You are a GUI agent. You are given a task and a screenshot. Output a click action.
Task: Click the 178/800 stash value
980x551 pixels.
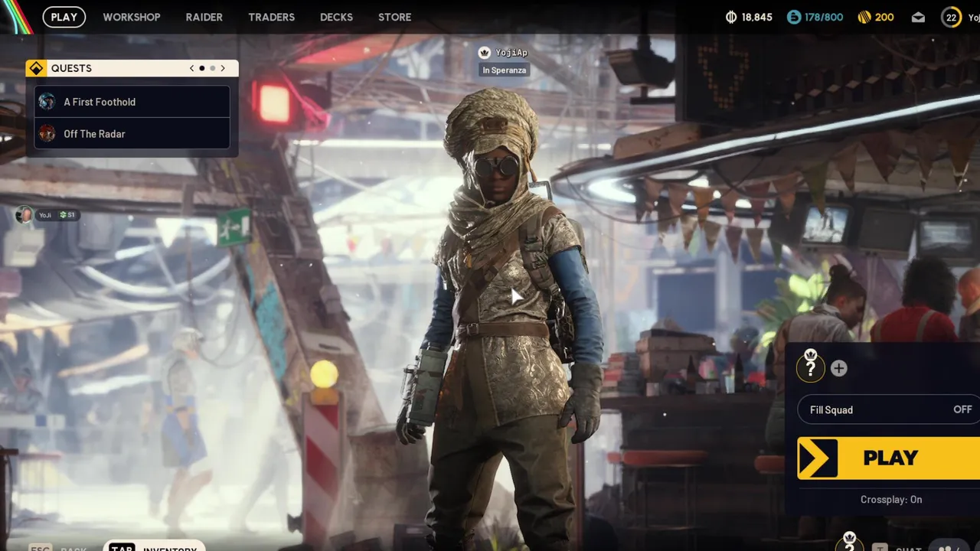click(x=824, y=17)
